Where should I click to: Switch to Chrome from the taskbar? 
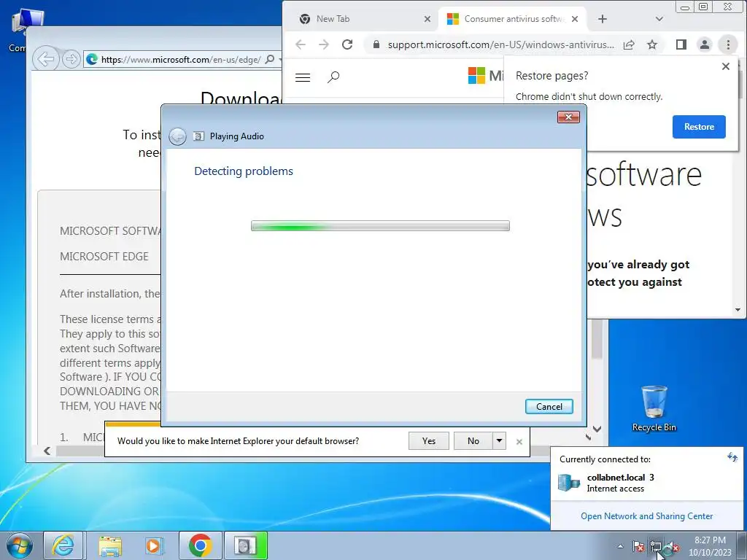(x=200, y=545)
